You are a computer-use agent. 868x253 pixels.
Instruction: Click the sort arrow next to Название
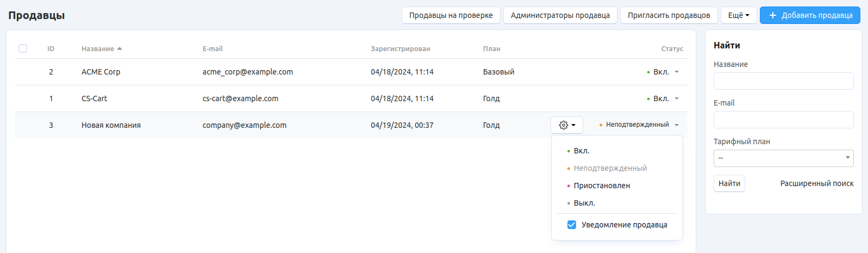pos(120,49)
